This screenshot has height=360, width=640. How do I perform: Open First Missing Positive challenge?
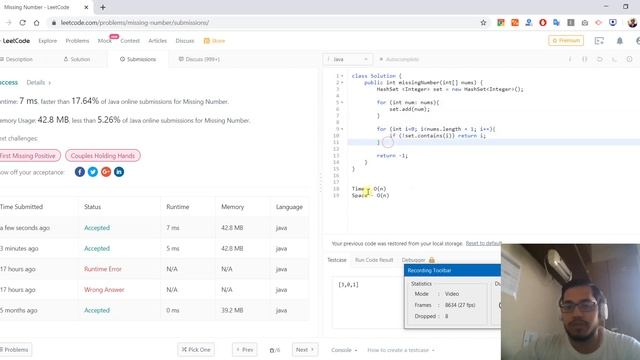[x=29, y=156]
